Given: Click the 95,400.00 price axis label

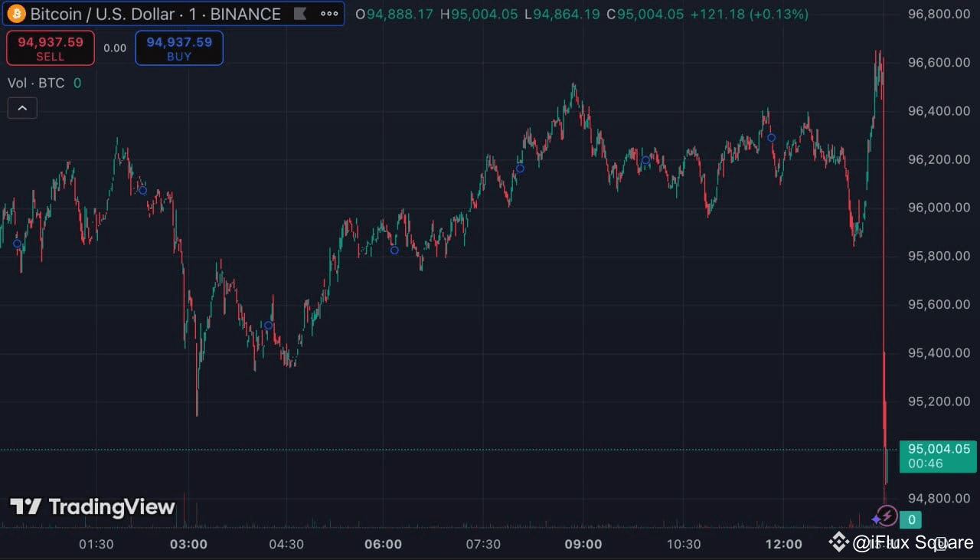Looking at the screenshot, I should (x=939, y=353).
